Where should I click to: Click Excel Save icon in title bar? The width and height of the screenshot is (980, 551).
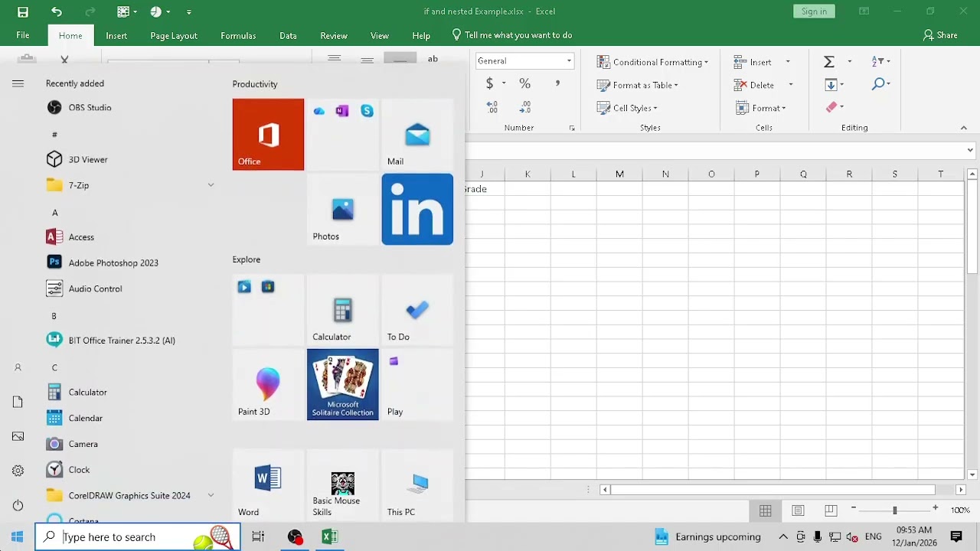pos(23,11)
